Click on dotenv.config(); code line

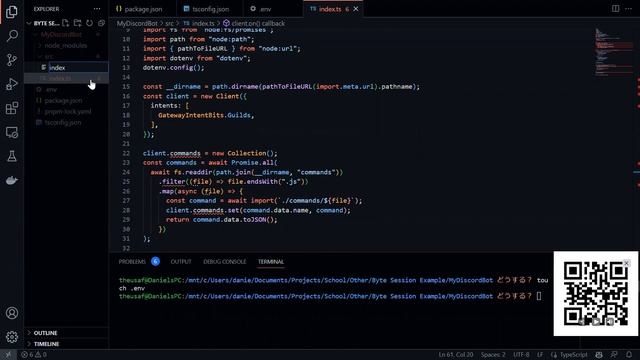(173, 68)
